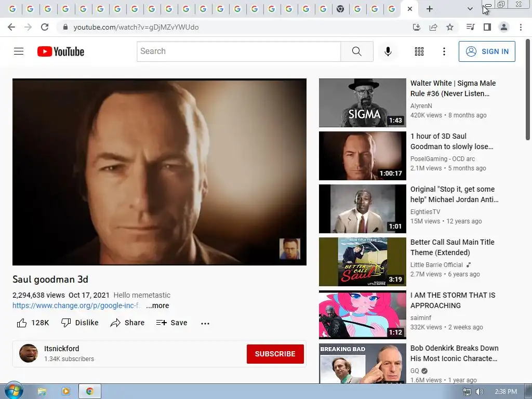
Task: Click the Search text field
Action: click(x=239, y=51)
